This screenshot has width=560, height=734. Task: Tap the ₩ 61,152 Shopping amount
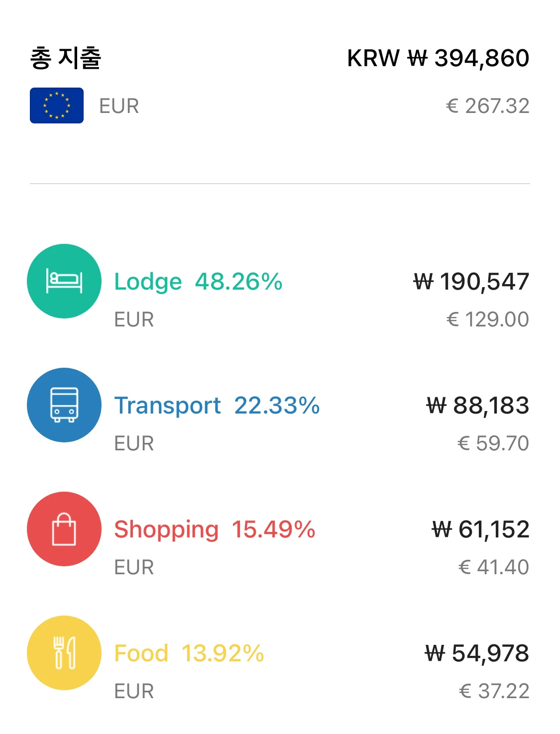point(481,529)
